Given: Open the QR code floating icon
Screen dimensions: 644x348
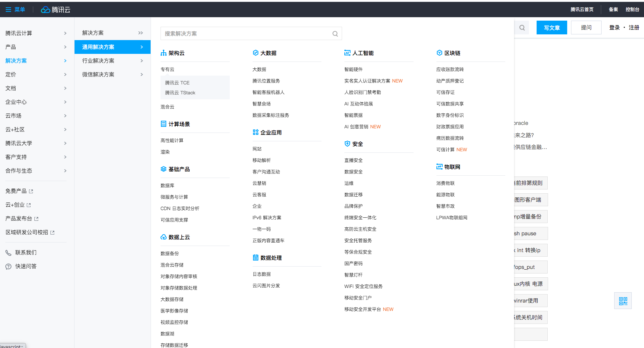Looking at the screenshot, I should 623,301.
